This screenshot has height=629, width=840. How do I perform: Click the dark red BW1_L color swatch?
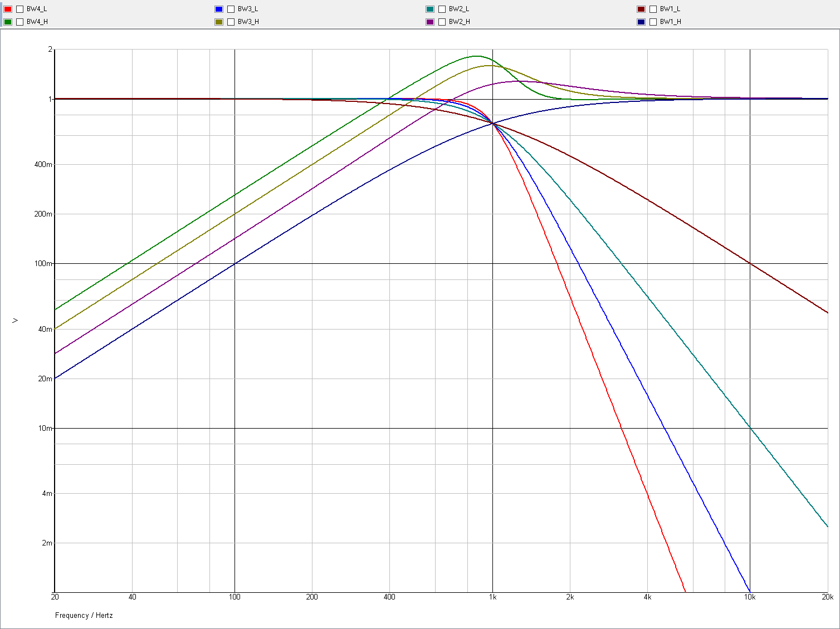click(x=641, y=9)
